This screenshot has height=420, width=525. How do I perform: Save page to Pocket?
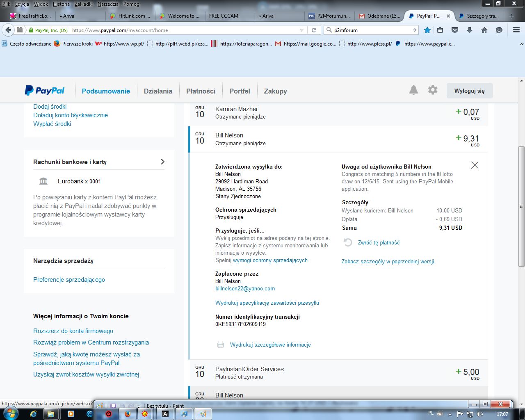(x=455, y=30)
